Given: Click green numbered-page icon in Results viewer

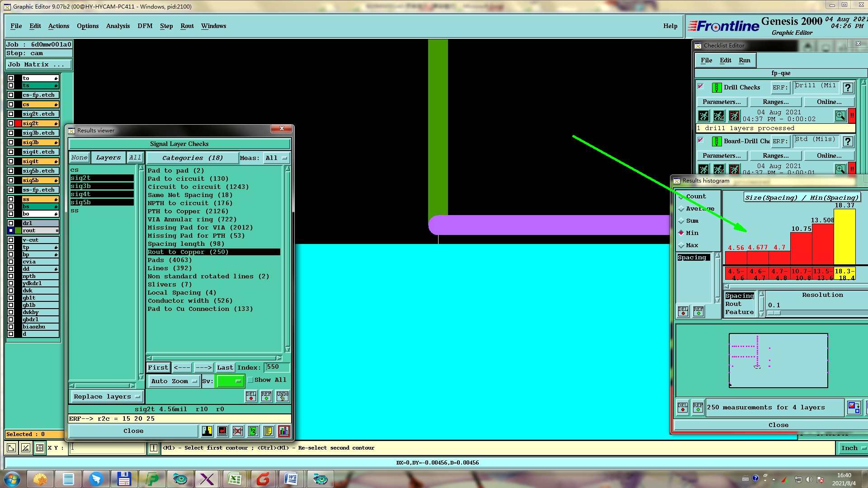Looking at the screenshot, I should point(253,431).
